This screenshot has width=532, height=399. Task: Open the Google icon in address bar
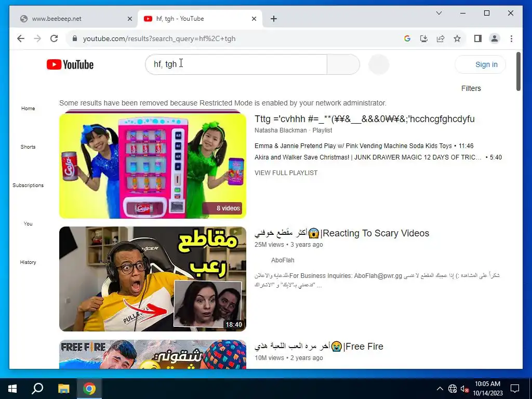pos(407,38)
